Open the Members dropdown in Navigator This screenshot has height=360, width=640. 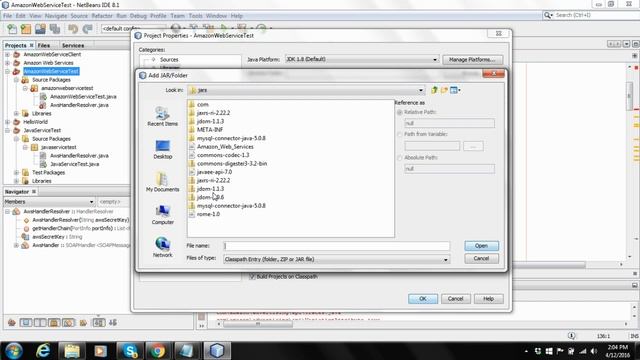coord(91,202)
